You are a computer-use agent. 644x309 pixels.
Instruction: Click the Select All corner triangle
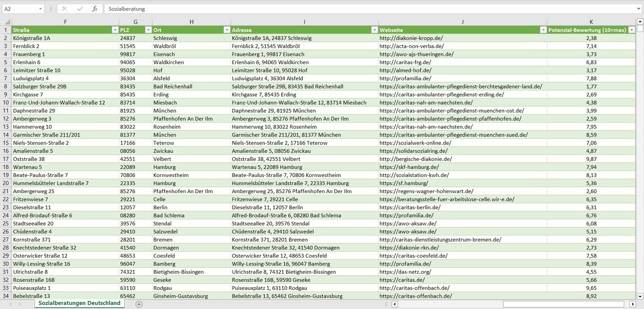pyautogui.click(x=7, y=22)
